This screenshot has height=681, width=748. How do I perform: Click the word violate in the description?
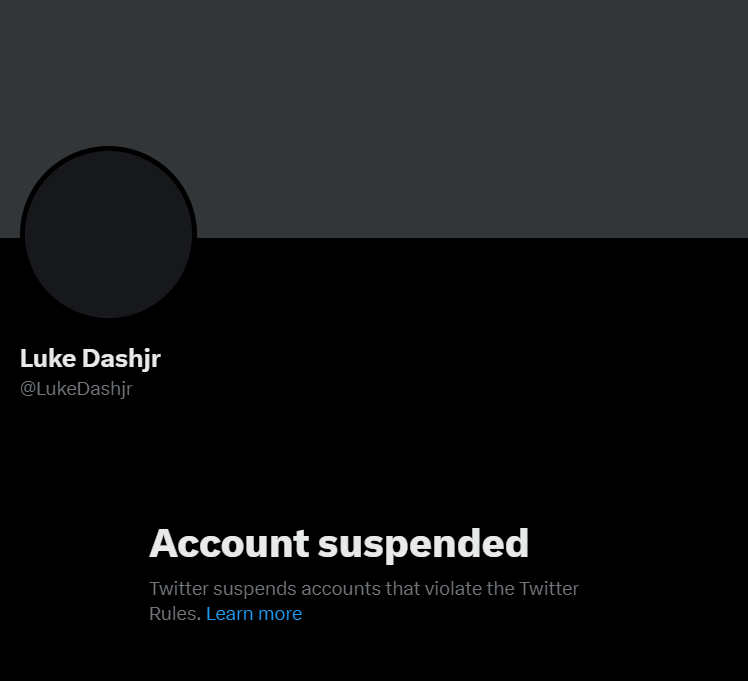tap(453, 588)
